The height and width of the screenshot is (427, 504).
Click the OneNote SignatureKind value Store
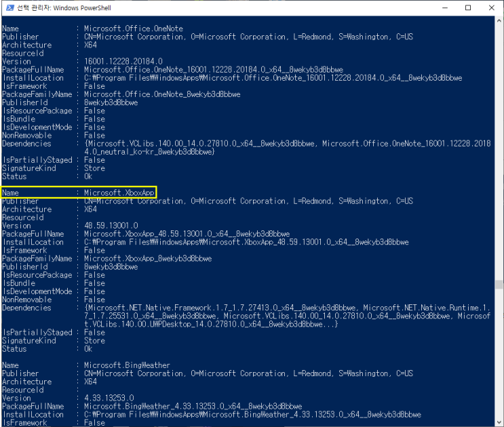[x=94, y=168]
